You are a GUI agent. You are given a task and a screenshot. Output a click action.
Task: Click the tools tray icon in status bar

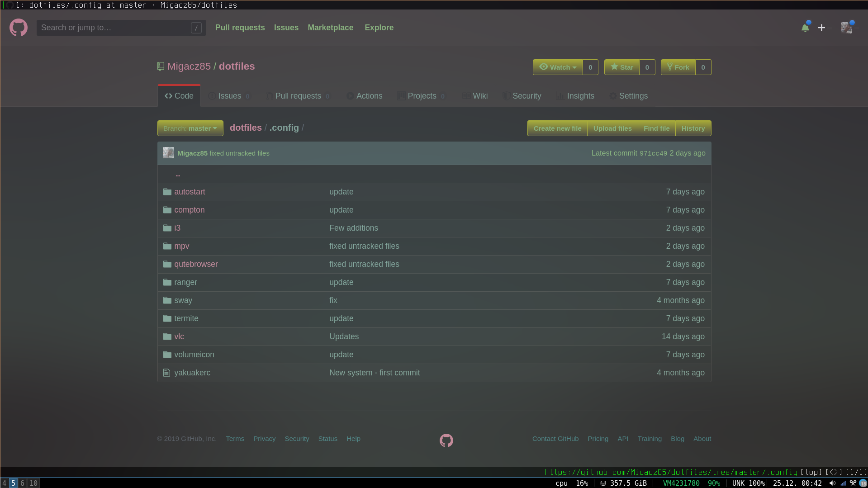pos(853,483)
